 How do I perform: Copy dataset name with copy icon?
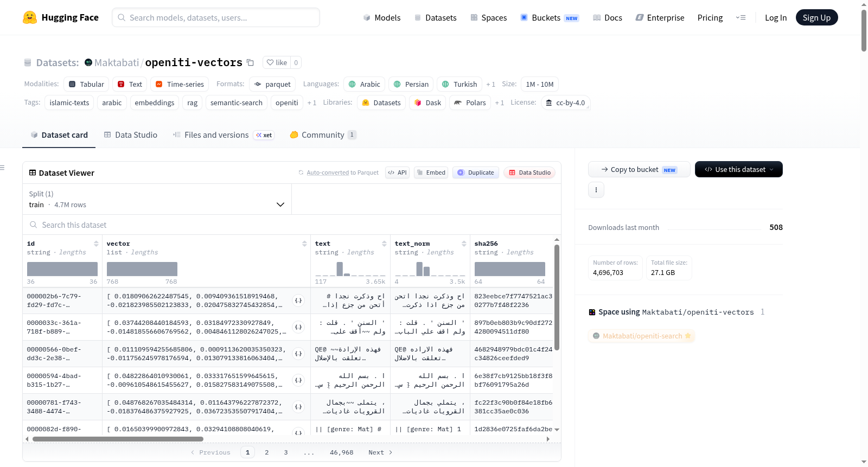point(250,62)
